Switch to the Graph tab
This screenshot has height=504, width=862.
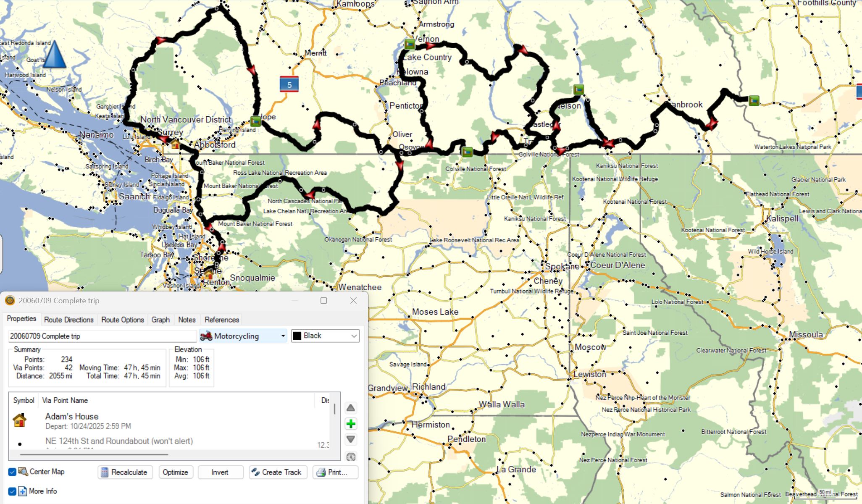coord(160,320)
